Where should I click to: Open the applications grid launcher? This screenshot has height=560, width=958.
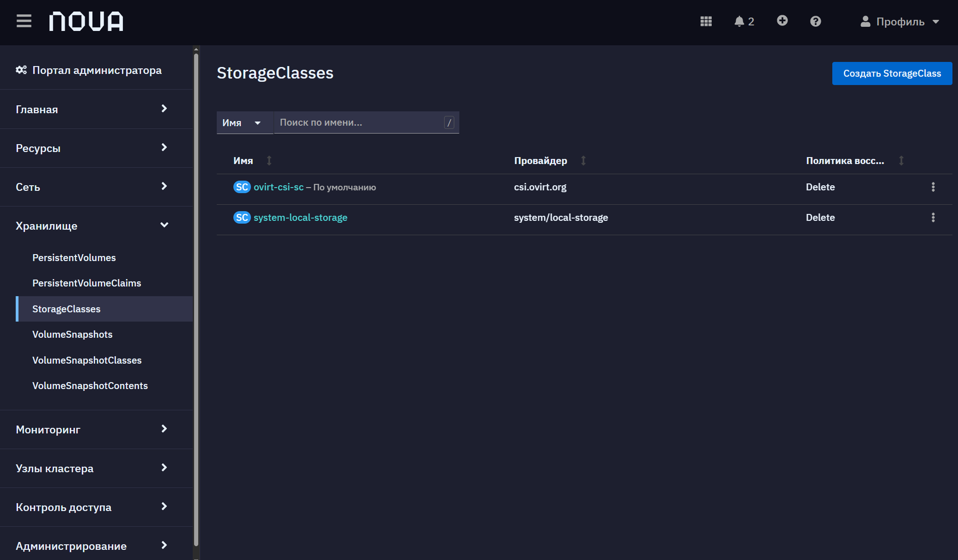706,21
